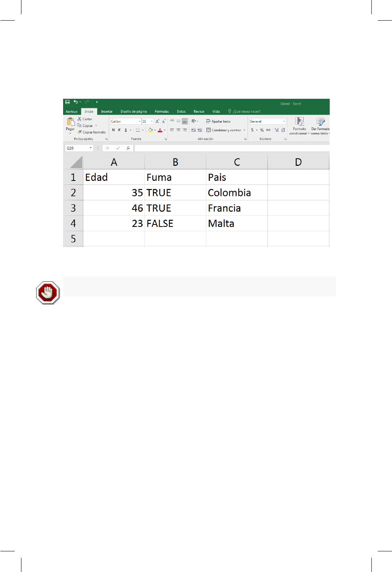Screen dimensions: 392x572
Task: Click the fill color bucket icon
Action: 150,130
